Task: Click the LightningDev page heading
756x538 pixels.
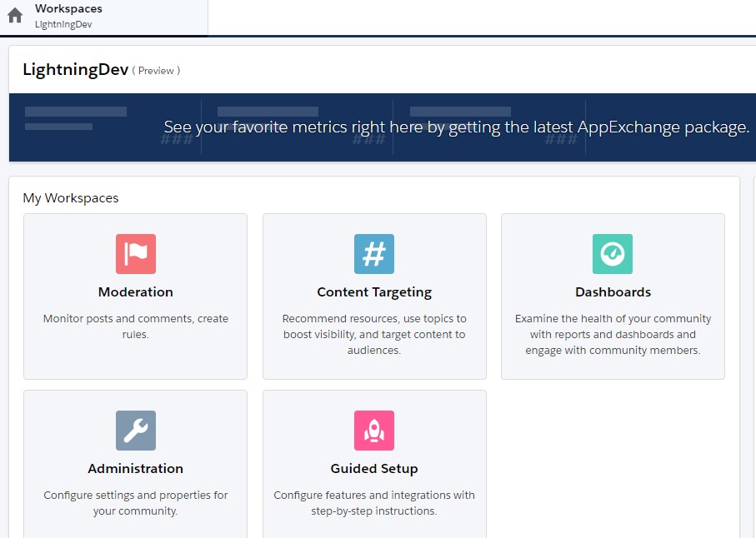Action: coord(75,70)
